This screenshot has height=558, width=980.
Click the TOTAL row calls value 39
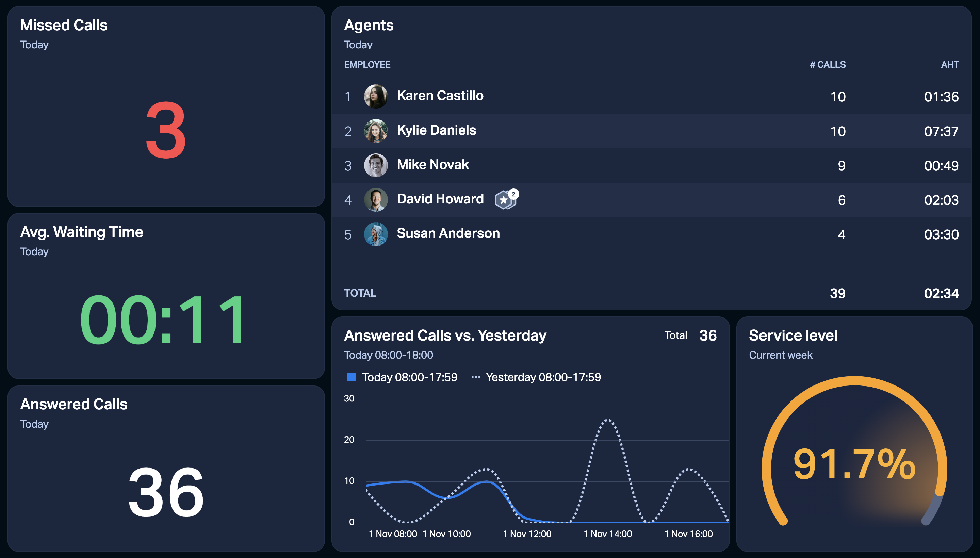837,293
